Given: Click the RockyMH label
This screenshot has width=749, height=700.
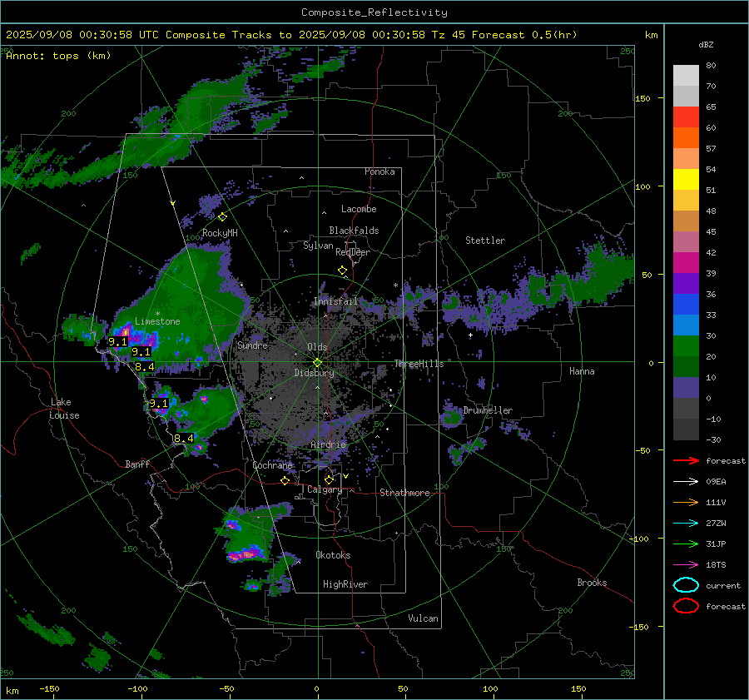Looking at the screenshot, I should (220, 233).
